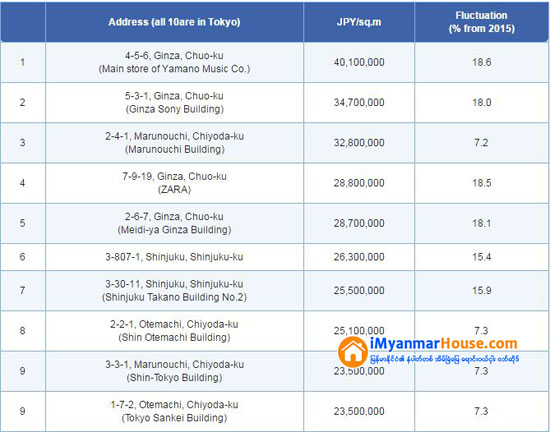Click rank number 2 beside Ginza Sony Building
The image size is (550, 432).
(22, 103)
